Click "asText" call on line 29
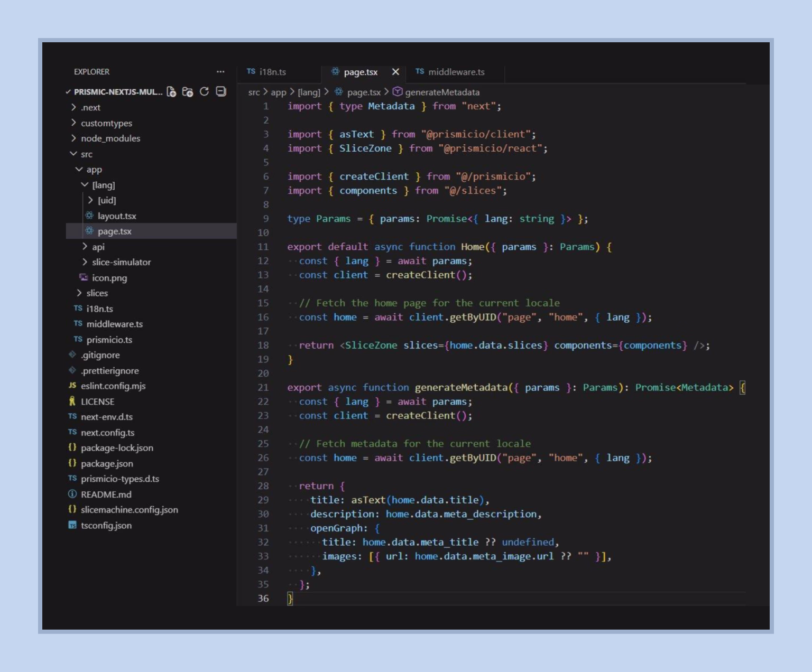Viewport: 812px width, 672px height. [x=368, y=500]
